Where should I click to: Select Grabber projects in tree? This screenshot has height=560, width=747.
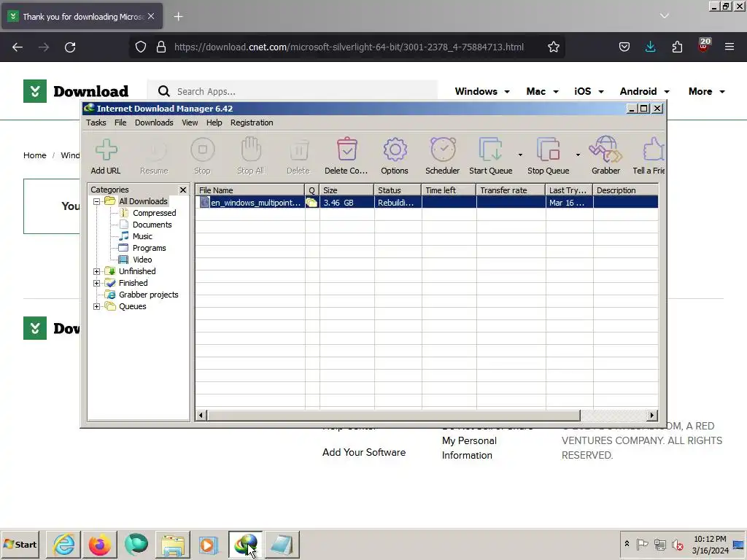148,295
